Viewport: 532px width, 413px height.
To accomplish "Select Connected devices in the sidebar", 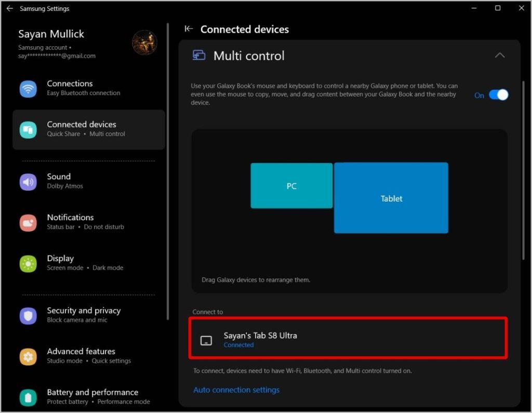I will (89, 129).
